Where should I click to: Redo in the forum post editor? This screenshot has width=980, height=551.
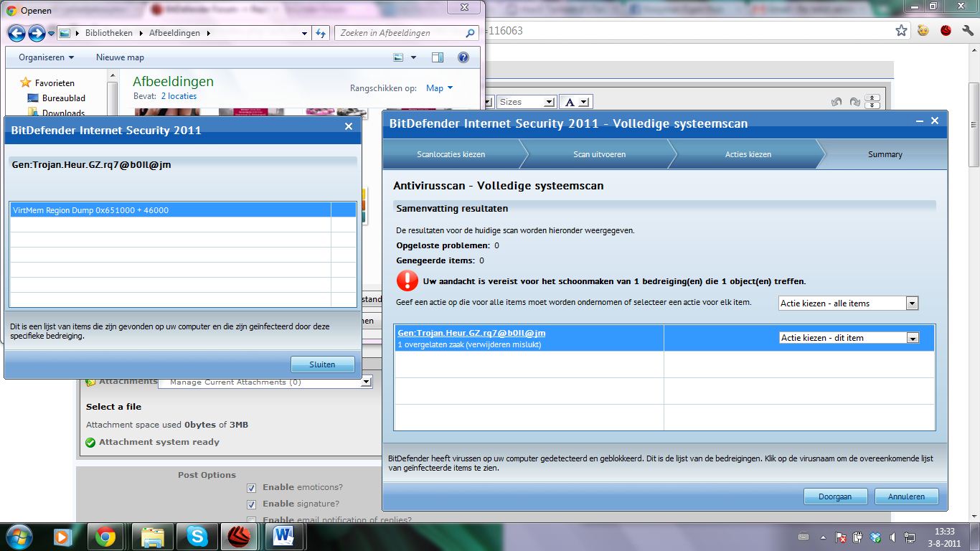(x=854, y=102)
